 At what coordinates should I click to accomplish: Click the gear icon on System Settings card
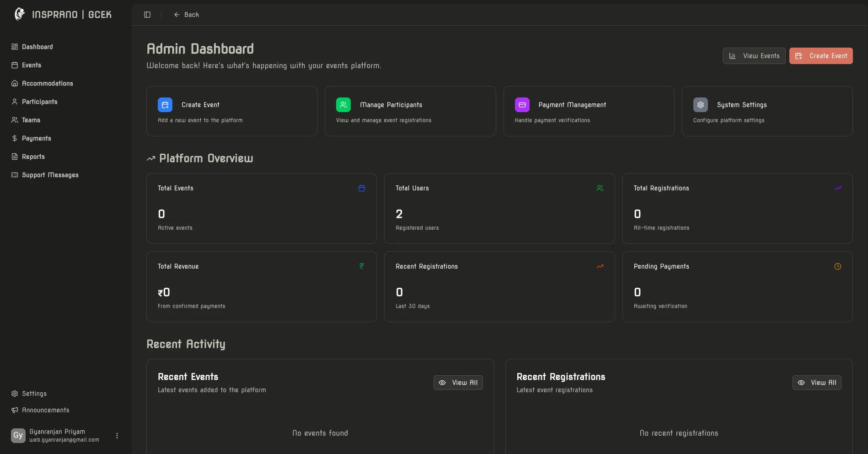point(700,105)
